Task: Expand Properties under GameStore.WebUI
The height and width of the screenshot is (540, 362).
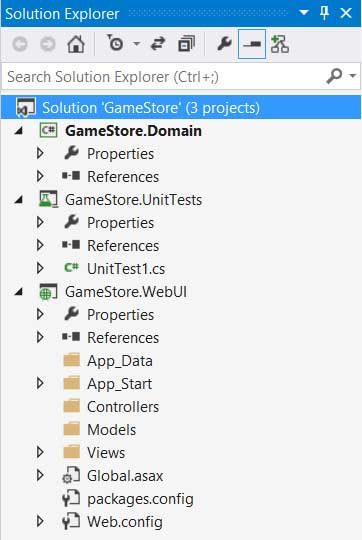Action: coord(40,314)
